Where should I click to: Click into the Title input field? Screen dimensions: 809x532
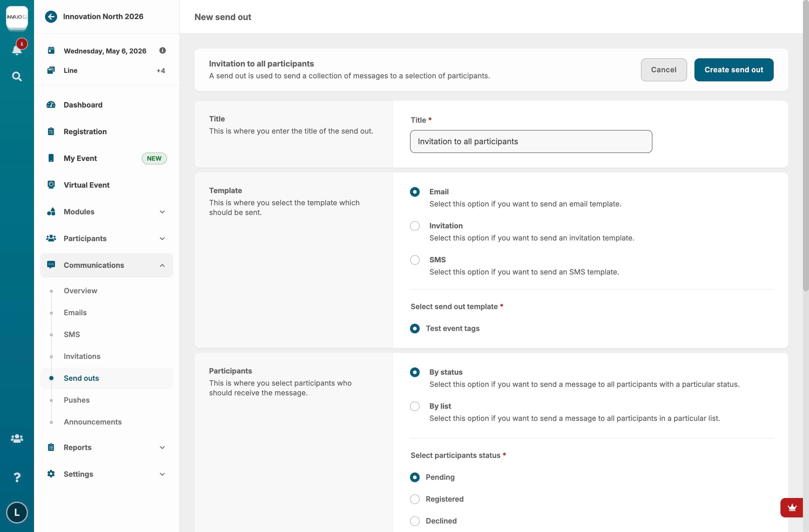click(531, 142)
